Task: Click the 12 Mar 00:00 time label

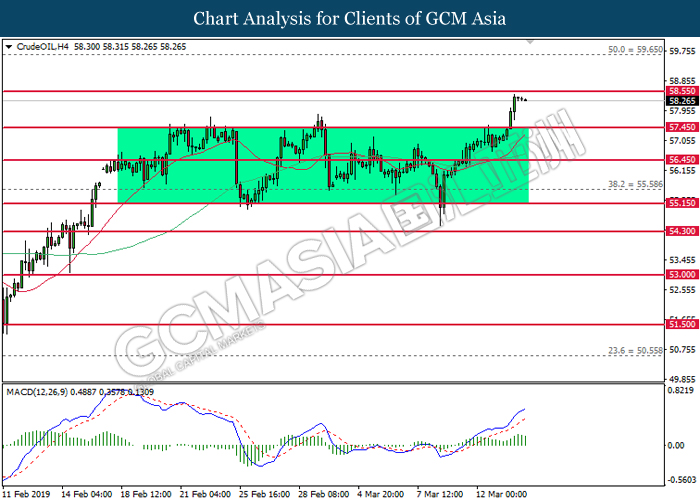Action: point(501,494)
